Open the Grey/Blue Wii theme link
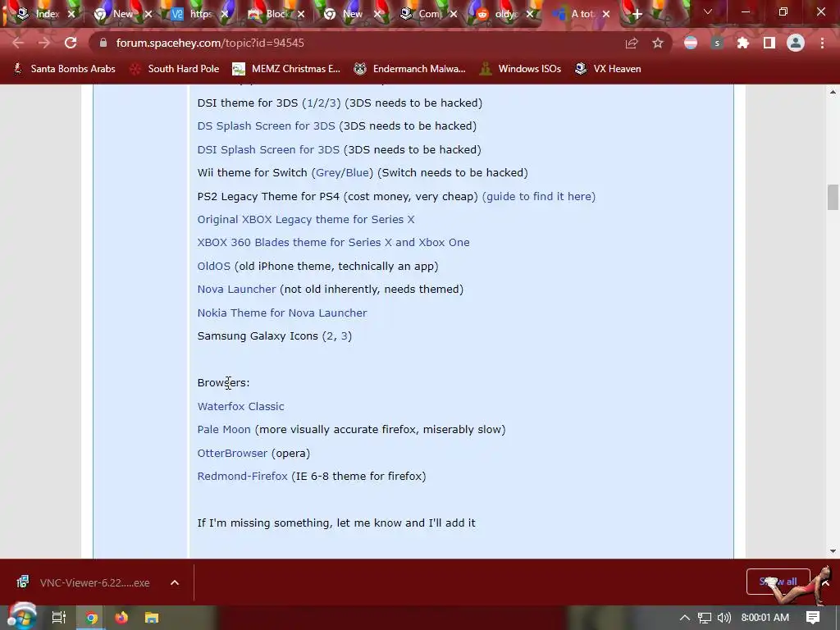840x630 pixels. [342, 172]
